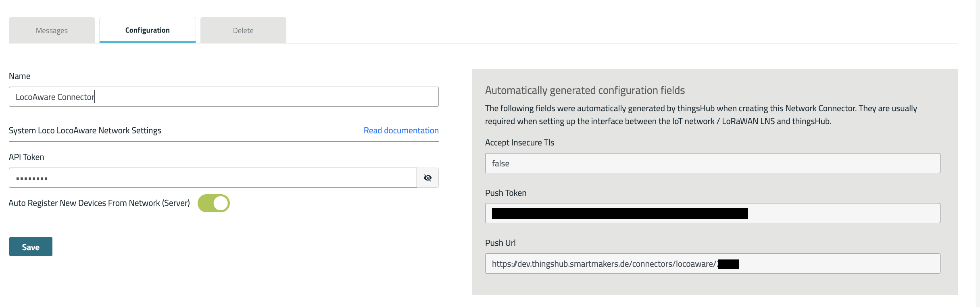Toggle API token visibility eye icon

427,178
